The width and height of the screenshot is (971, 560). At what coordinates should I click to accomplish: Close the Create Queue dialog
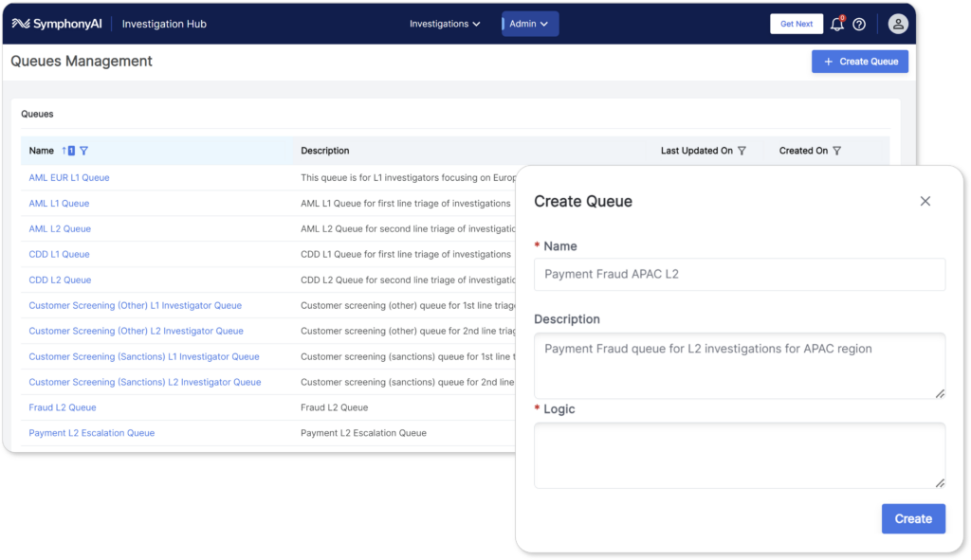(925, 201)
